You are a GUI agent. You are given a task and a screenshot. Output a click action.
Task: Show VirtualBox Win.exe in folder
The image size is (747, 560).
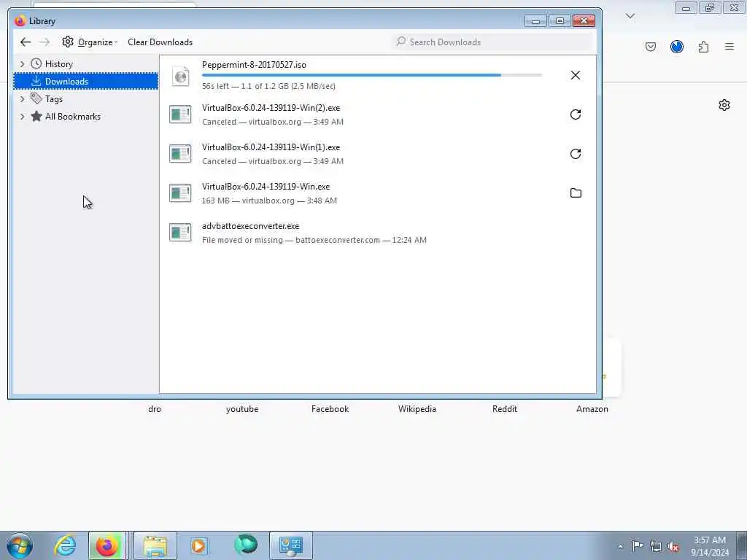pos(576,192)
